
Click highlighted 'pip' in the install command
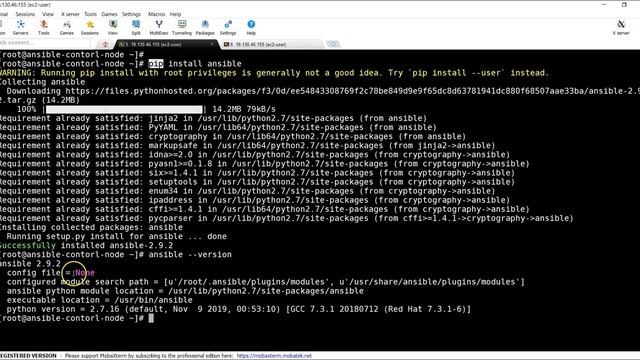pyautogui.click(x=156, y=64)
